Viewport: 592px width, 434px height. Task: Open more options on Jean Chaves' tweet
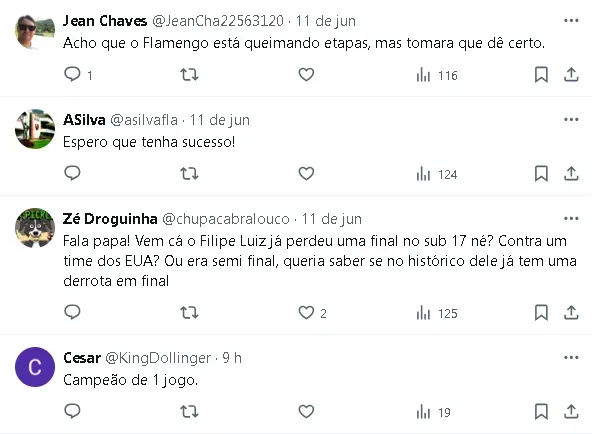coord(571,21)
